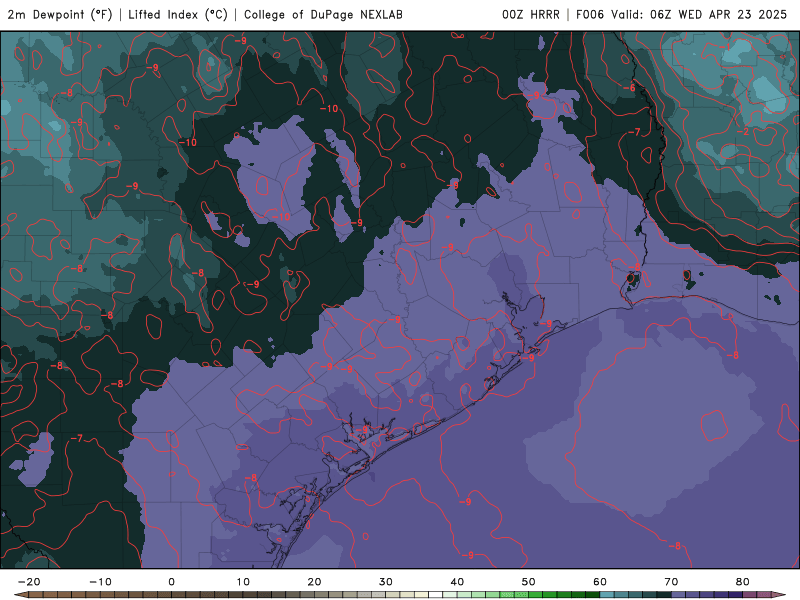
Task: Click the '-20' value on the color scale
Action: point(29,582)
